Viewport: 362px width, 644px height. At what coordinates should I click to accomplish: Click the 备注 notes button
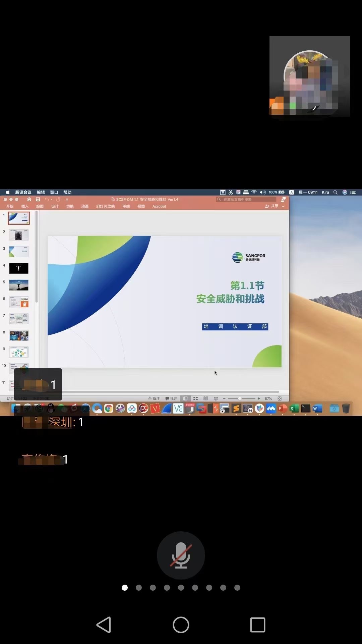coord(154,398)
